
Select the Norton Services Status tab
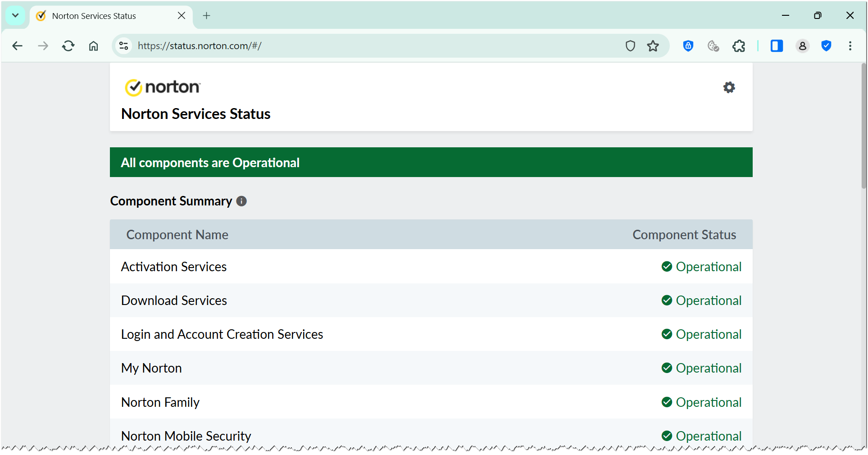pos(110,16)
